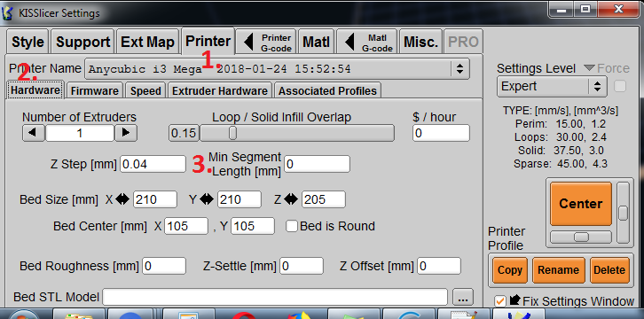Enable the Bed is Round checkbox

[x=292, y=226]
